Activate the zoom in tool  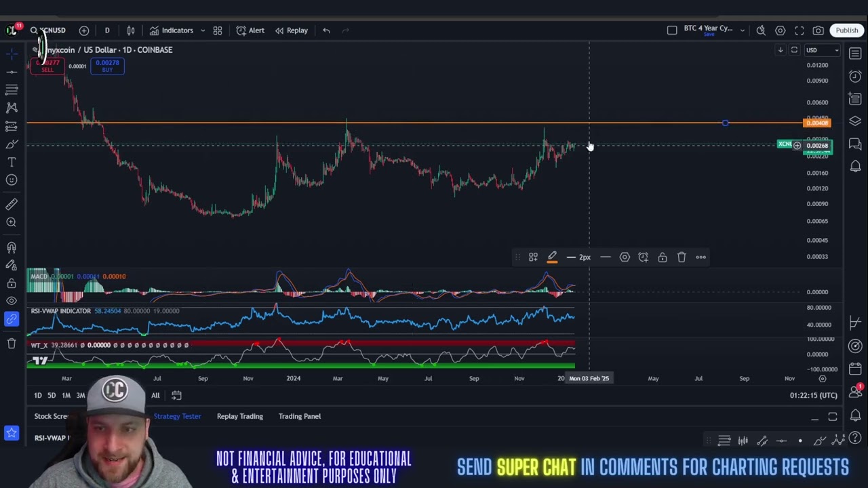coord(12,222)
